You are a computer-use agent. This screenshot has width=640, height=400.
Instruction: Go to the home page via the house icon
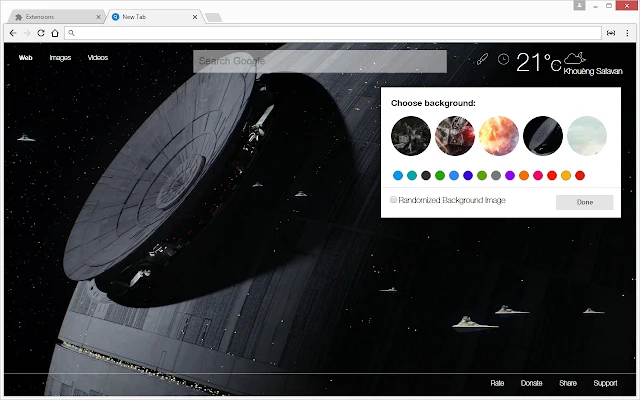click(55, 33)
